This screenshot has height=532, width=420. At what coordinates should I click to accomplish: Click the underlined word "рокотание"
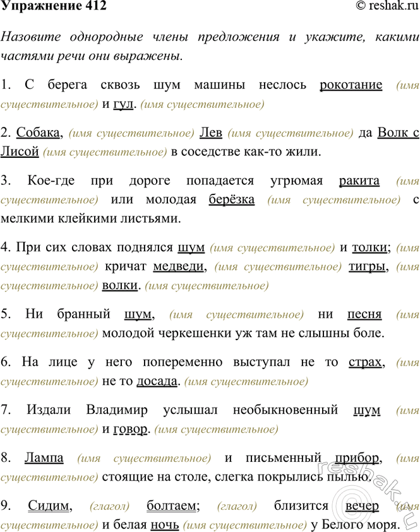351,85
